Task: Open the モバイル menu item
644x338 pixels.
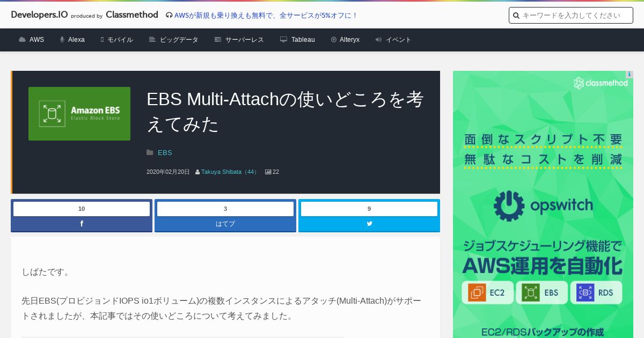Action: coord(120,40)
